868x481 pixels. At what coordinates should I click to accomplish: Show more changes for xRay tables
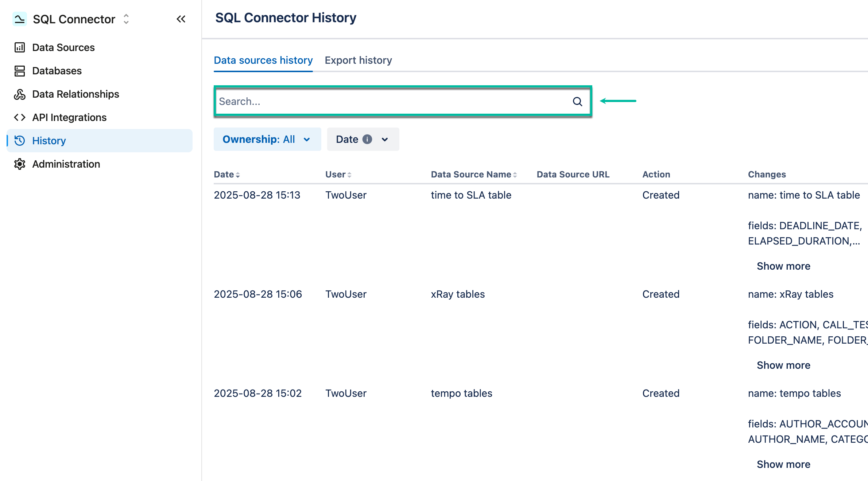tap(783, 365)
